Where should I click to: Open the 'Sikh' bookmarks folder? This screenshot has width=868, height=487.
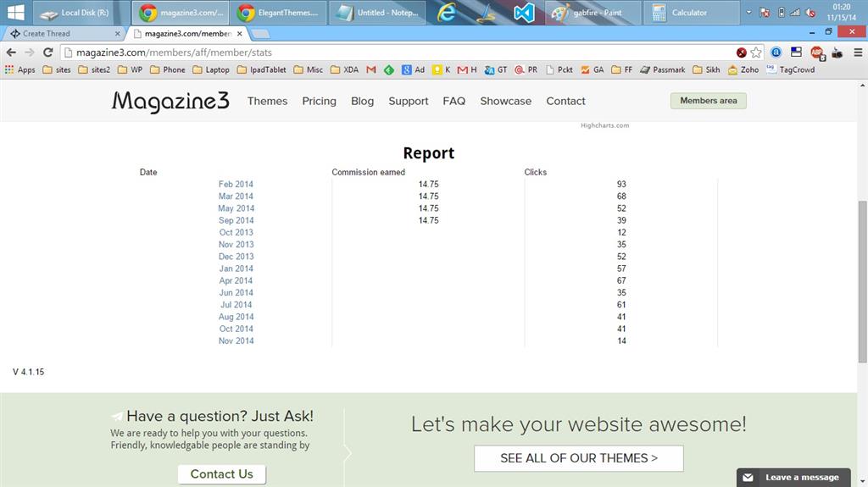tap(706, 69)
